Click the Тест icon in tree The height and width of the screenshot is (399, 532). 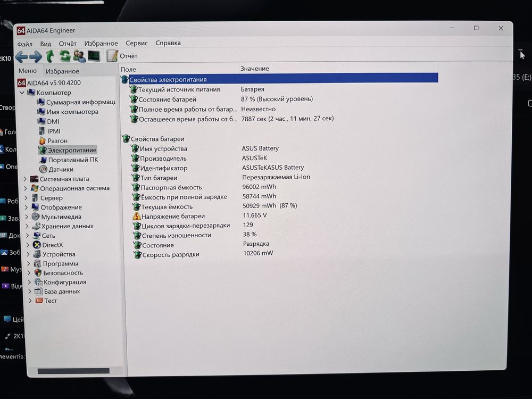click(x=39, y=301)
